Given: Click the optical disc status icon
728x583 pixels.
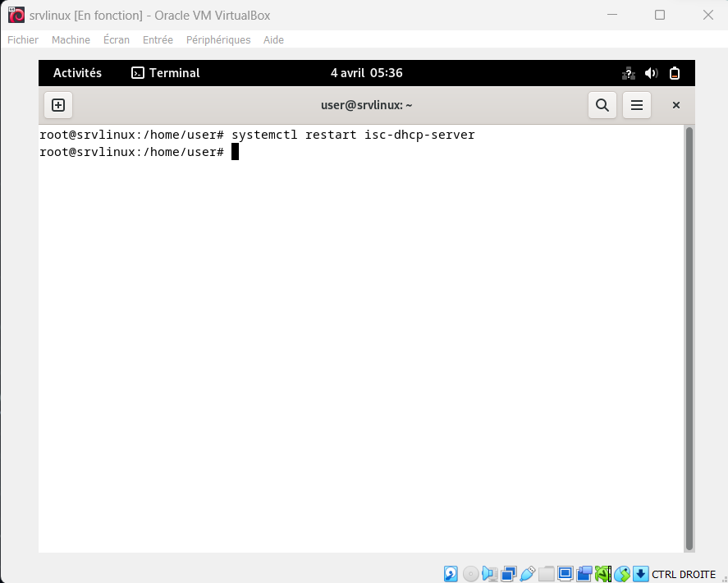Looking at the screenshot, I should 470,574.
